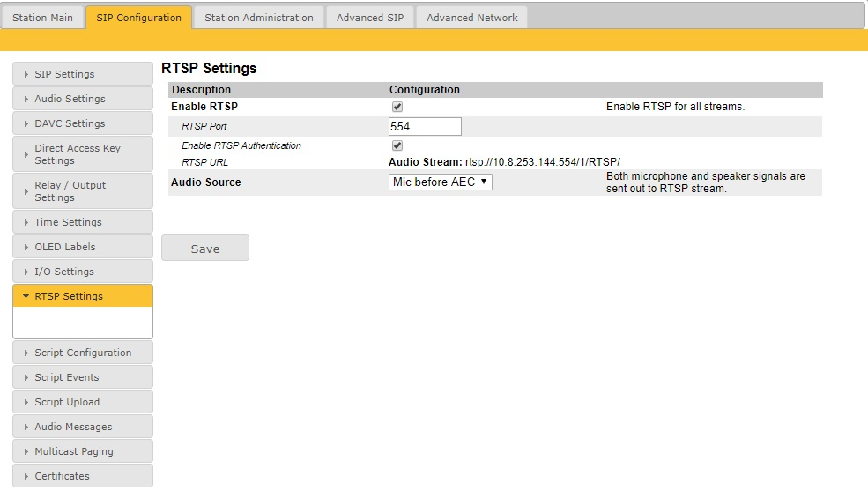
Task: Open the Station Administration tab
Action: click(x=258, y=18)
